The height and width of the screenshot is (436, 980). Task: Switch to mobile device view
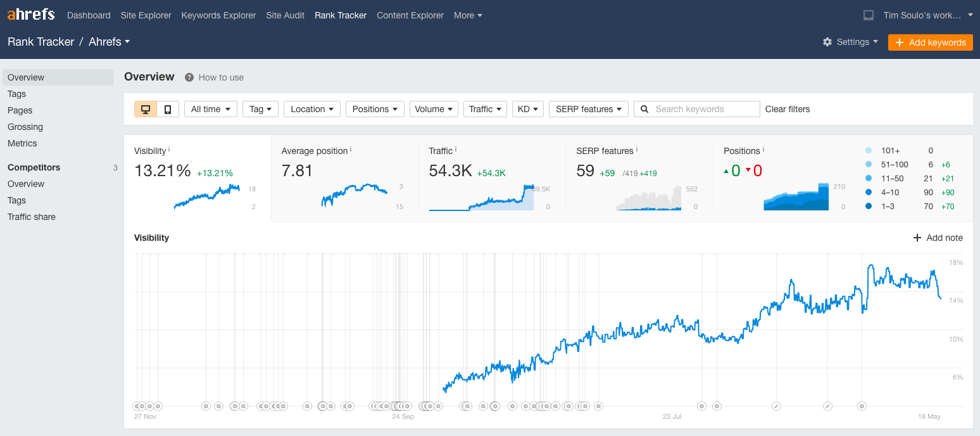pyautogui.click(x=168, y=109)
